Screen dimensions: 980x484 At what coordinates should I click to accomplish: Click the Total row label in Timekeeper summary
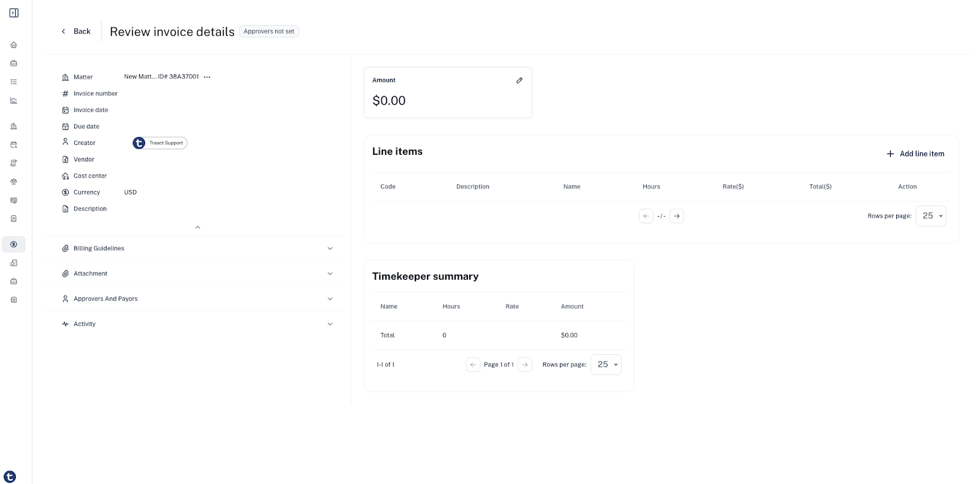387,335
